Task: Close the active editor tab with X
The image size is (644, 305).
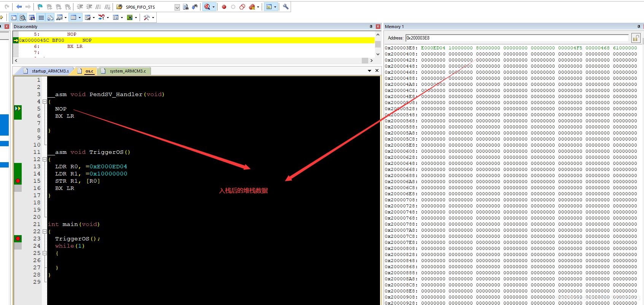Action: point(377,71)
